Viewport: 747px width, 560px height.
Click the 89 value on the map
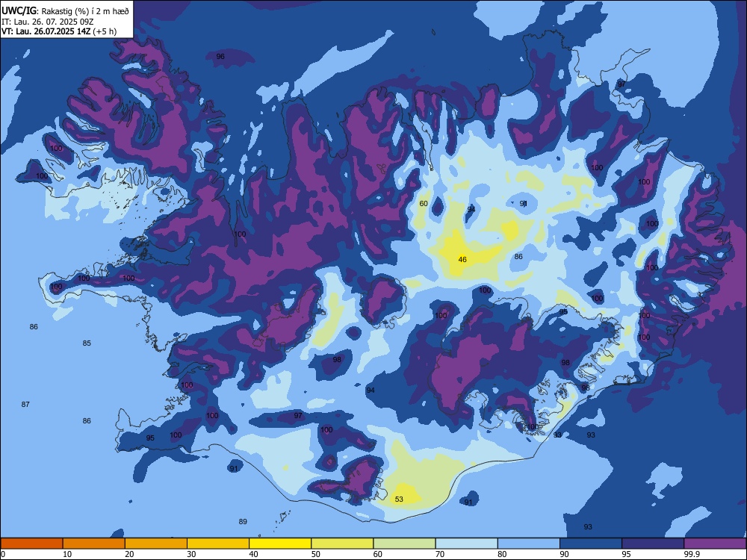point(243,521)
